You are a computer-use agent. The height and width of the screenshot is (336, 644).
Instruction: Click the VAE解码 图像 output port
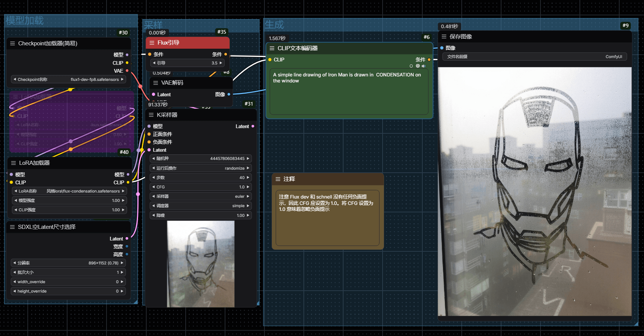(229, 94)
